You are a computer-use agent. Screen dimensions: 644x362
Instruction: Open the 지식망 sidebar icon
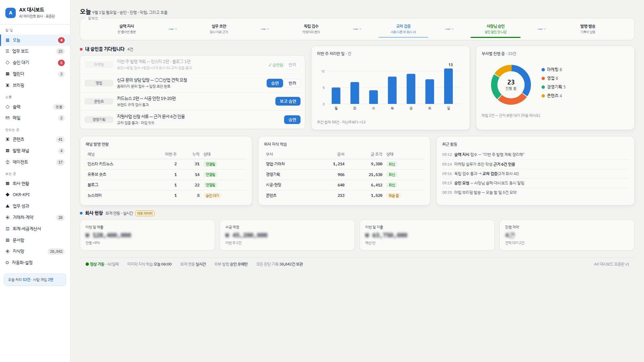coord(7,251)
